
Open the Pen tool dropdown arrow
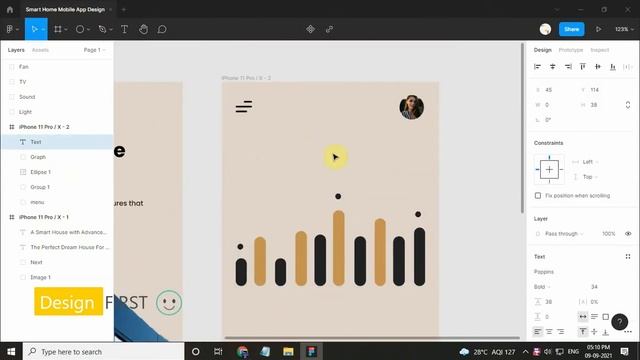[x=111, y=29]
